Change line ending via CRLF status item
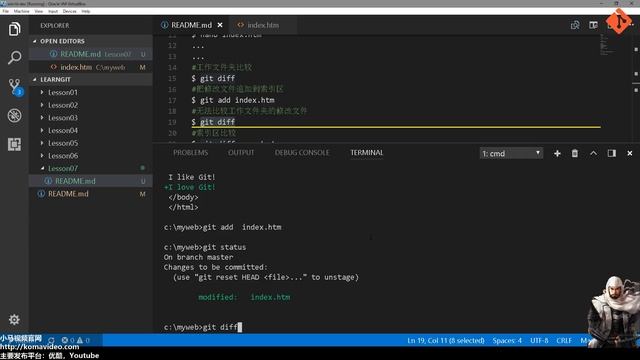This screenshot has width=640, height=360. tap(564, 340)
